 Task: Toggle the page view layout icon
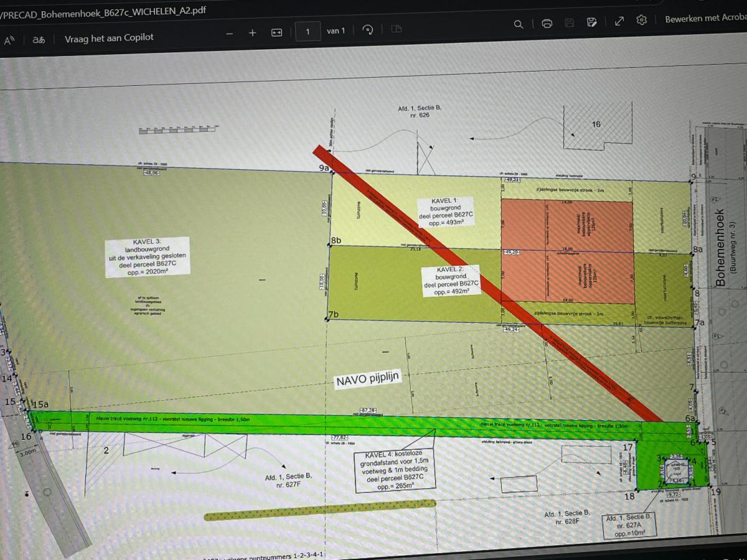coord(396,29)
